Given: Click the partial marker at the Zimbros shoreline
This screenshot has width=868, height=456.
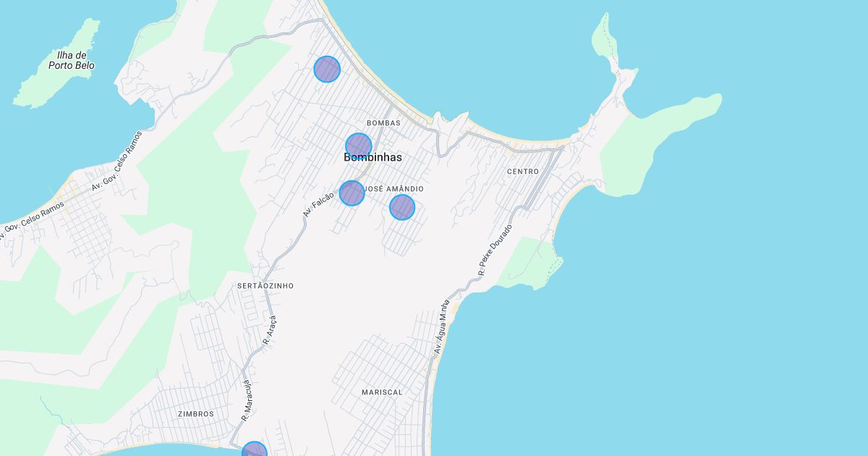Looking at the screenshot, I should pos(254,451).
